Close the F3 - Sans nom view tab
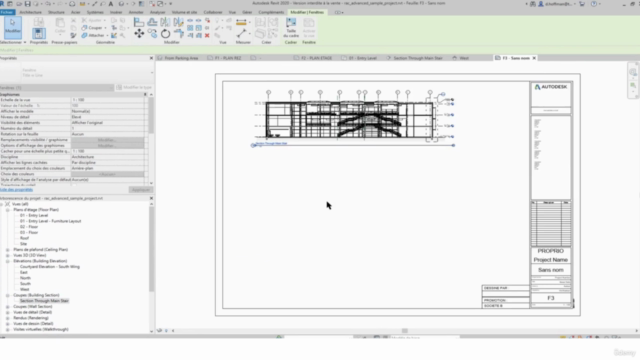This screenshot has height=360, width=640. click(x=534, y=58)
